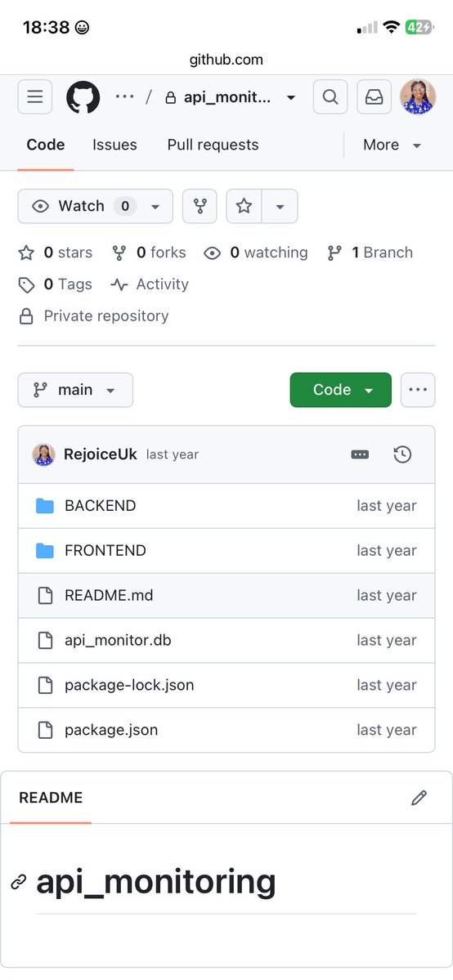Open the package.json file
This screenshot has width=453, height=980.
pyautogui.click(x=110, y=730)
